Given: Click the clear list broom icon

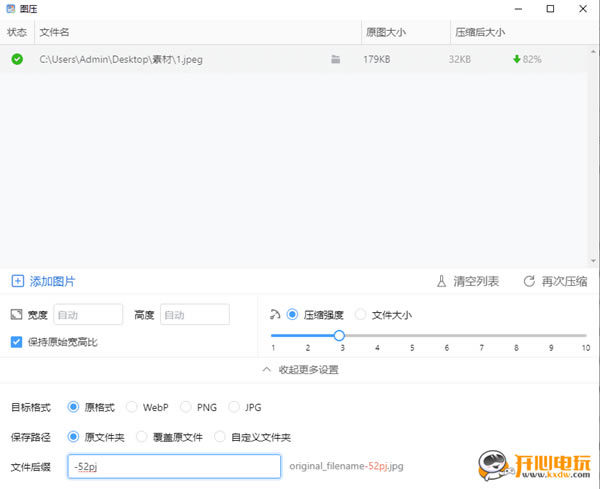Looking at the screenshot, I should coord(442,282).
